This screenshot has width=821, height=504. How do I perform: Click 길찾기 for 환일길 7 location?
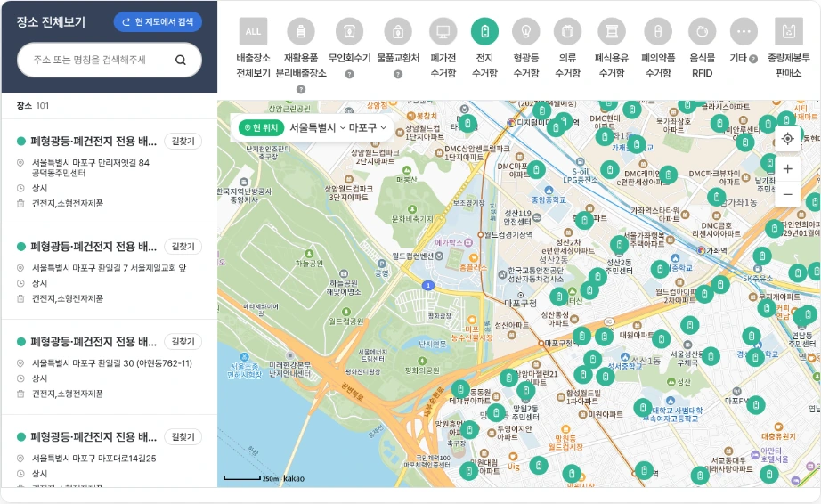tap(183, 247)
